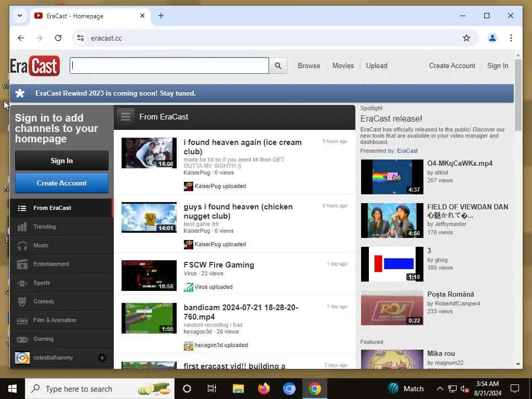The height and width of the screenshot is (399, 532).
Task: Open the Movies menu item
Action: (x=343, y=66)
